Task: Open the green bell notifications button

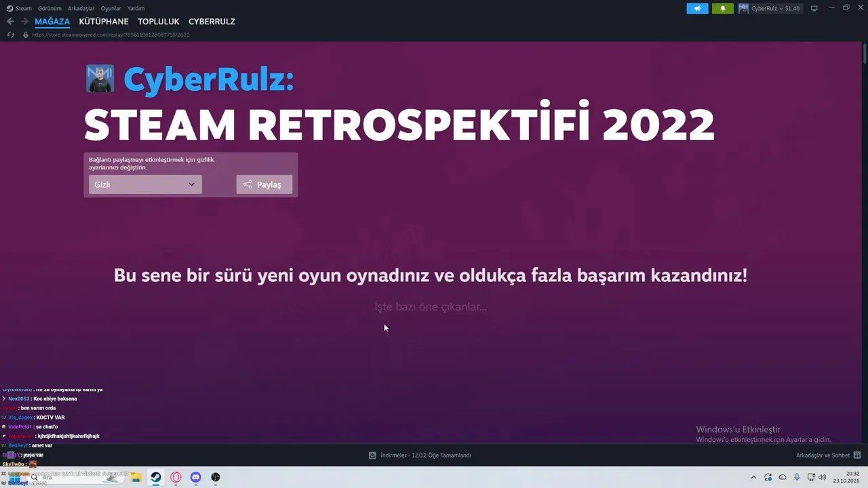Action: tap(723, 8)
